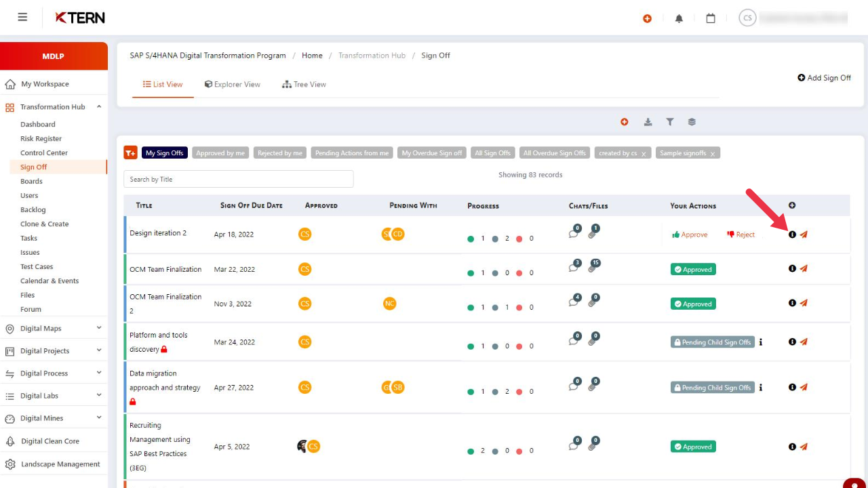Click the send icon on the Apr 5, 2022 row
The image size is (868, 488).
(x=804, y=447)
